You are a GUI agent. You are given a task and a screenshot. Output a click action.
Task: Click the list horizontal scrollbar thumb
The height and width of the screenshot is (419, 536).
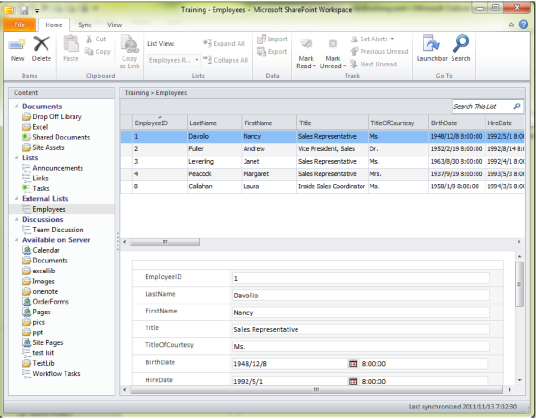click(165, 242)
